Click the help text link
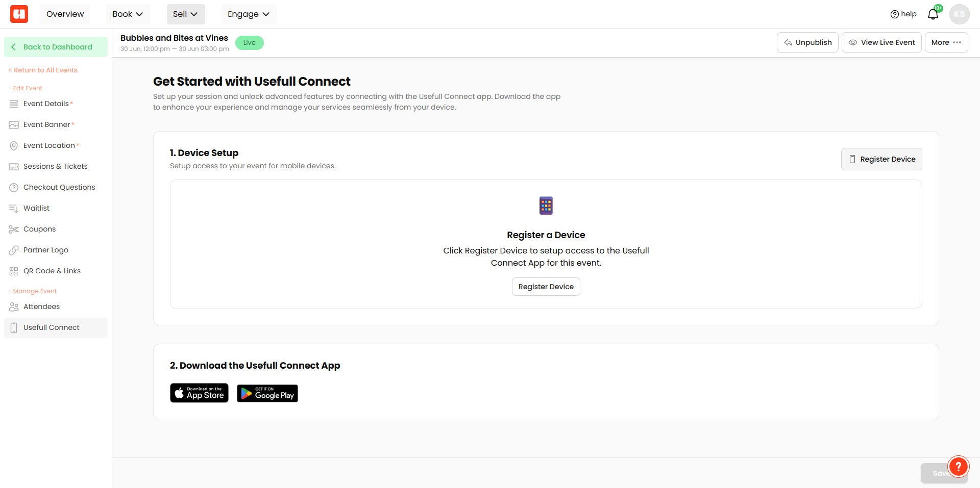 point(909,14)
